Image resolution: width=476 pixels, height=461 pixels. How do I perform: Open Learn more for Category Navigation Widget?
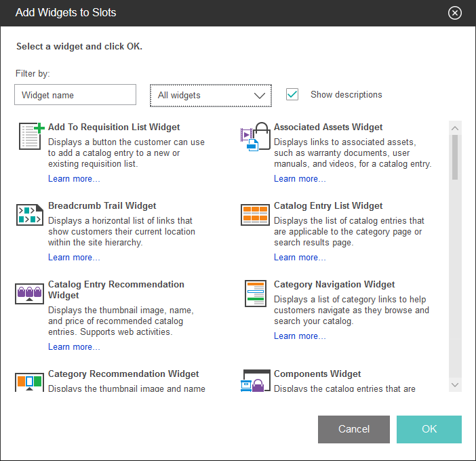pos(300,336)
